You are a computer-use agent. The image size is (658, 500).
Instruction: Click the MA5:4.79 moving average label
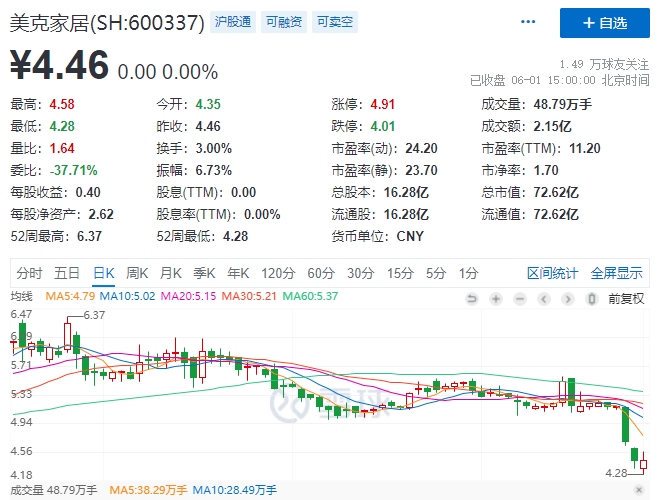click(70, 296)
